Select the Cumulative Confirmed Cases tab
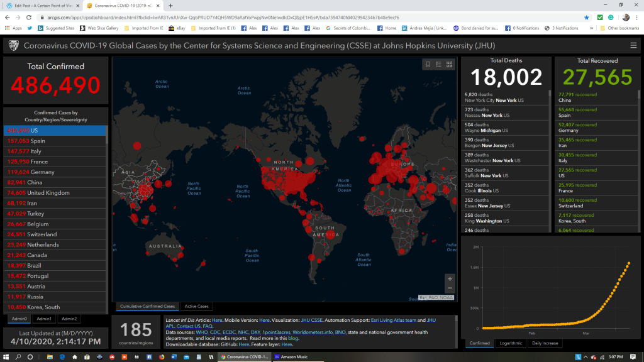Screen dimensions: 644x362 click(147, 307)
